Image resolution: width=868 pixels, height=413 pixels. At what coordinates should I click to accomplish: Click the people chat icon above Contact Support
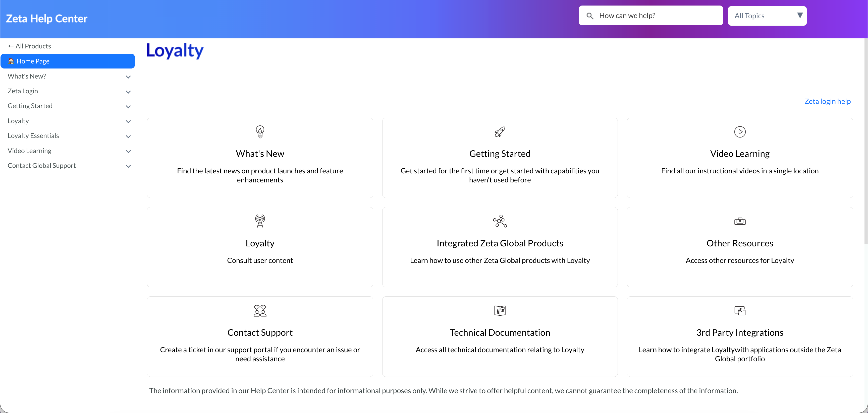click(260, 311)
